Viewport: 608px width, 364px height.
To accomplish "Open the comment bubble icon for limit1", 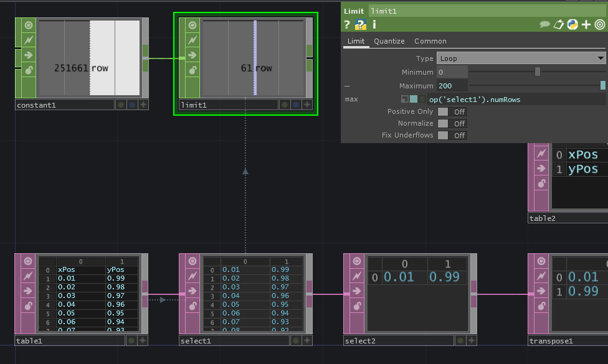I will (544, 25).
